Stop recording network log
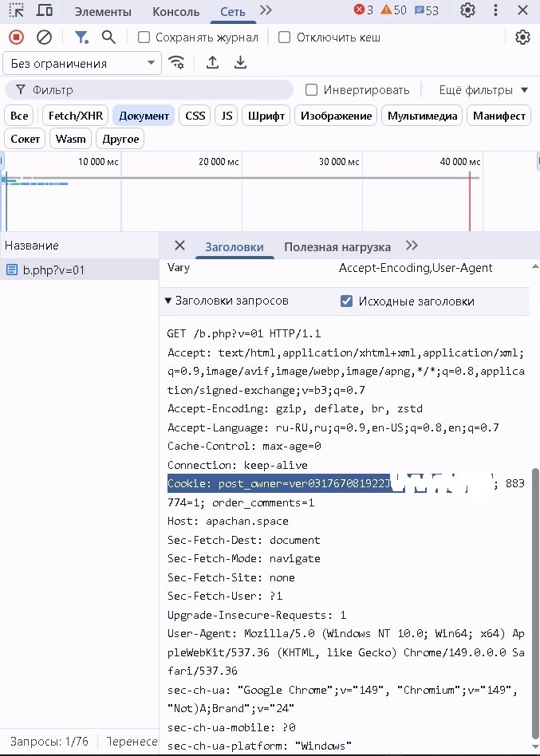The width and height of the screenshot is (540, 756). click(17, 37)
